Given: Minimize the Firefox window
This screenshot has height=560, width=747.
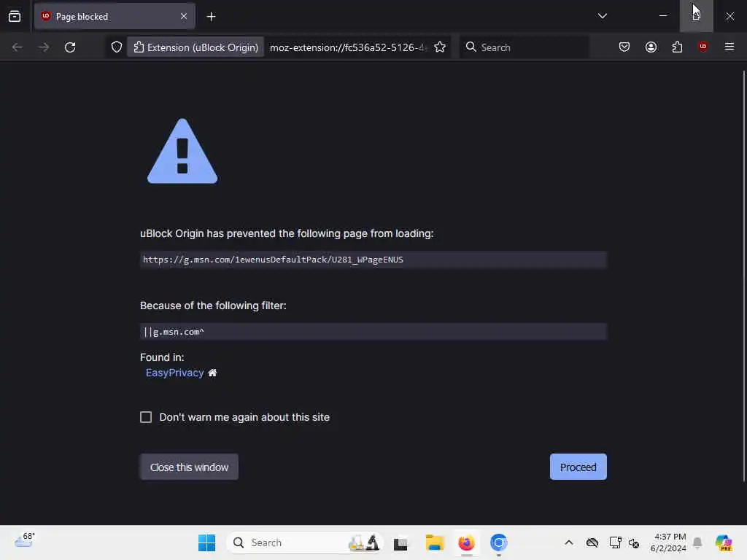Looking at the screenshot, I should (x=662, y=16).
